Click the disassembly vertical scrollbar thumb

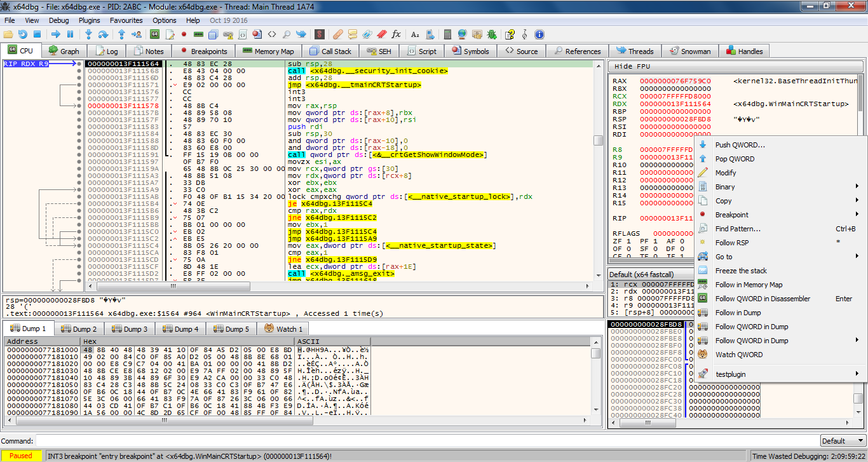[598, 140]
